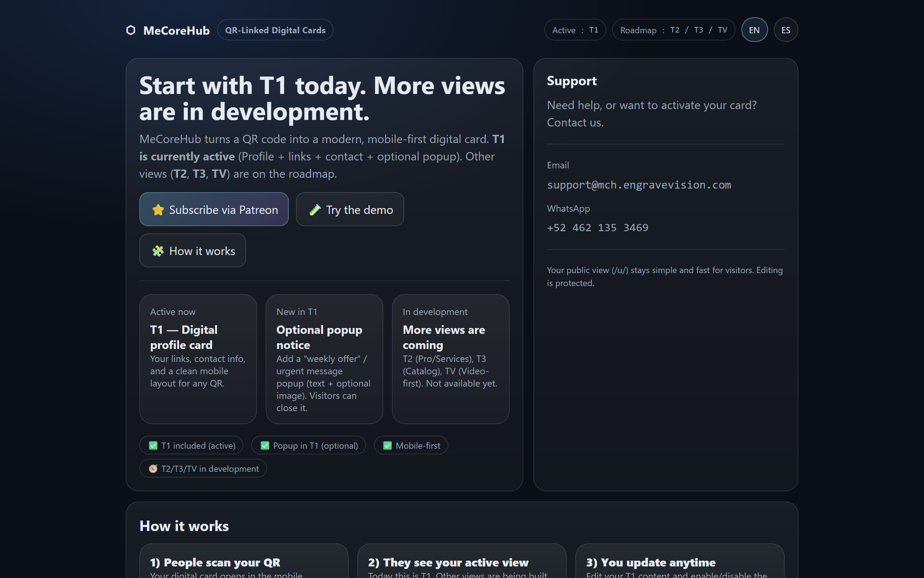Open Try the demo button

pyautogui.click(x=350, y=210)
